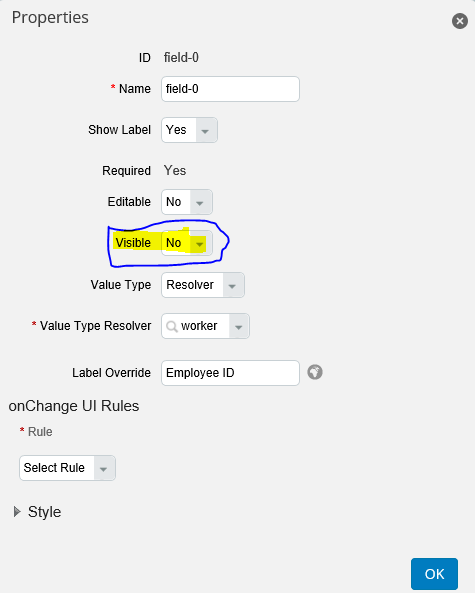Open the Visible dropdown arrow

click(200, 243)
